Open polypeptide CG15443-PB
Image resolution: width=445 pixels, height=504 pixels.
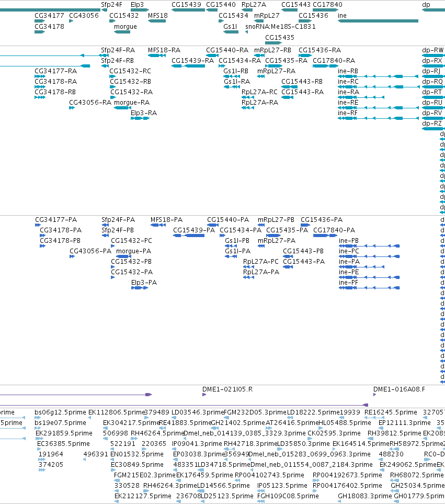303,251
